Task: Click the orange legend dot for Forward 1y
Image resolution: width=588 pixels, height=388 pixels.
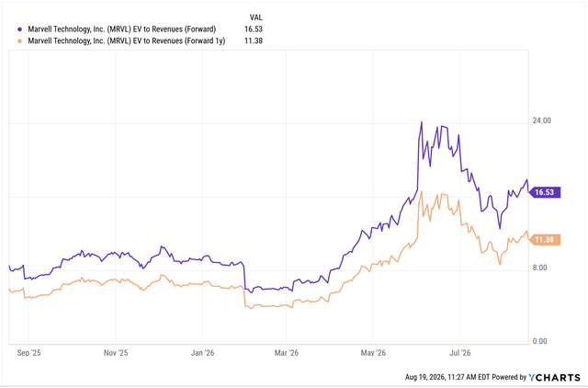Action: pyautogui.click(x=20, y=40)
